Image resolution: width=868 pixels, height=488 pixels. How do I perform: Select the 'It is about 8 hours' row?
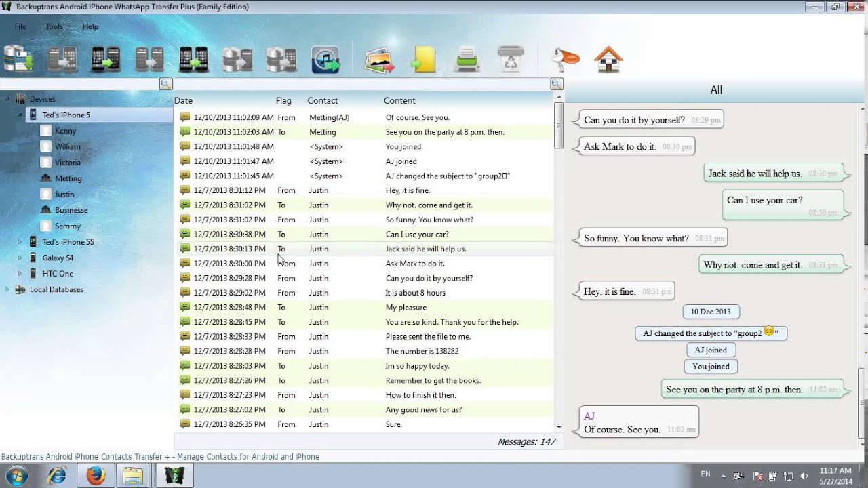[364, 293]
